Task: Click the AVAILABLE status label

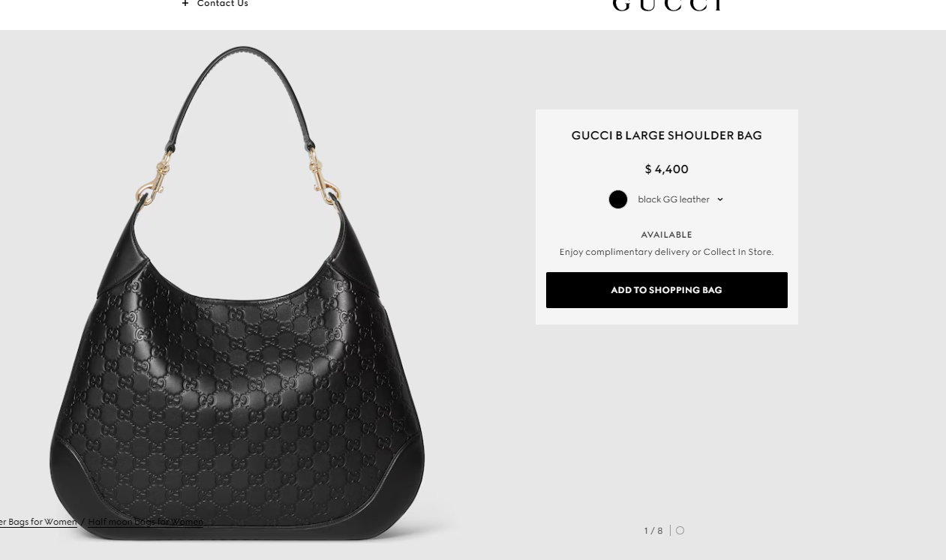Action: tap(667, 235)
